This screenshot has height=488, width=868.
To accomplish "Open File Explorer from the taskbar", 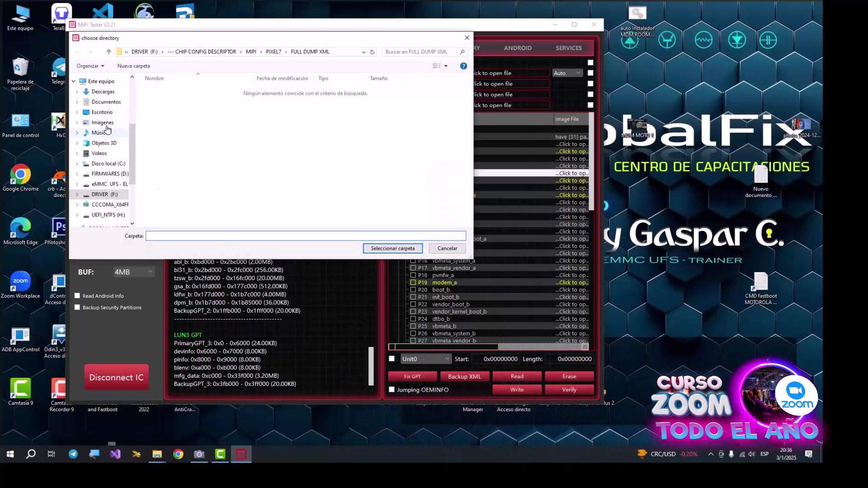I will [x=157, y=454].
